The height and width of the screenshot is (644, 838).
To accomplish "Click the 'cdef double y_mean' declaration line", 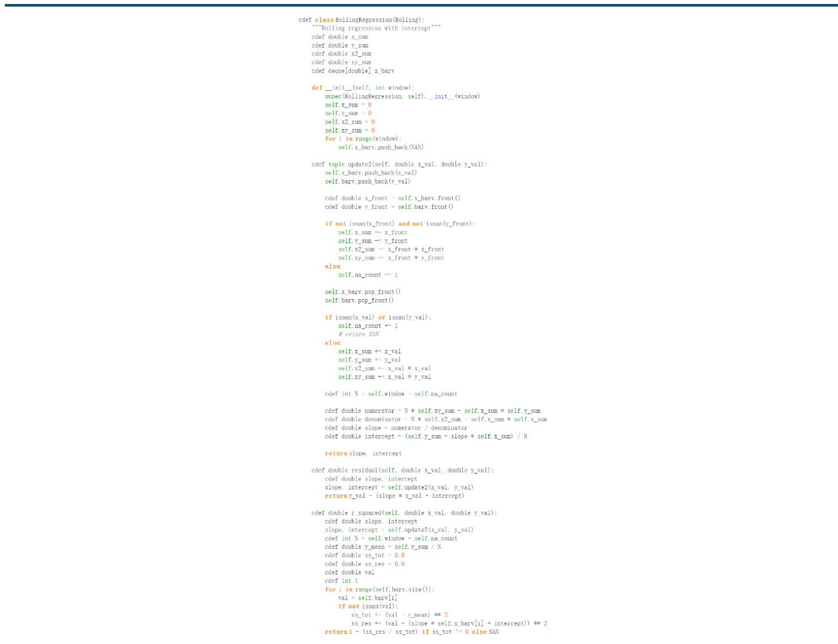I will (x=383, y=547).
